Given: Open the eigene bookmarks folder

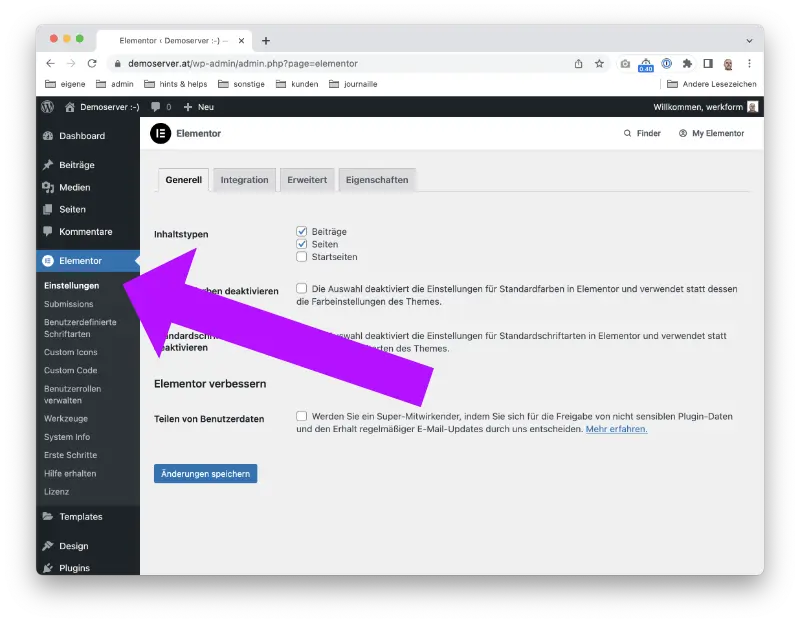Looking at the screenshot, I should 65,84.
